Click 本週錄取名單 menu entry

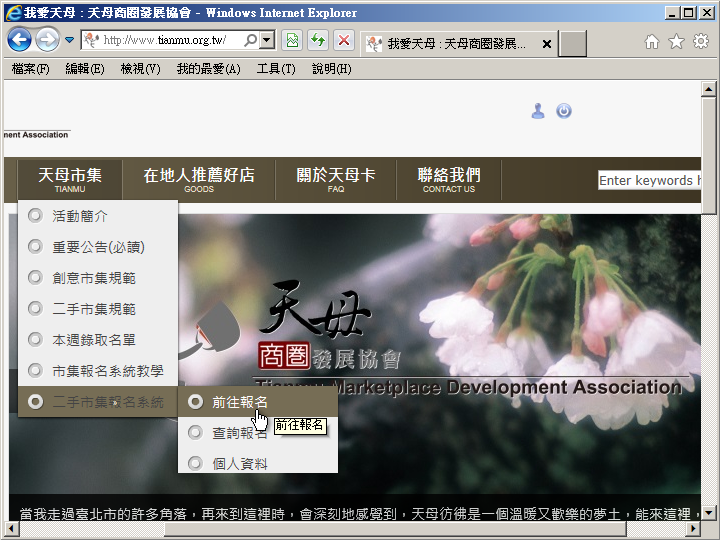click(94, 340)
